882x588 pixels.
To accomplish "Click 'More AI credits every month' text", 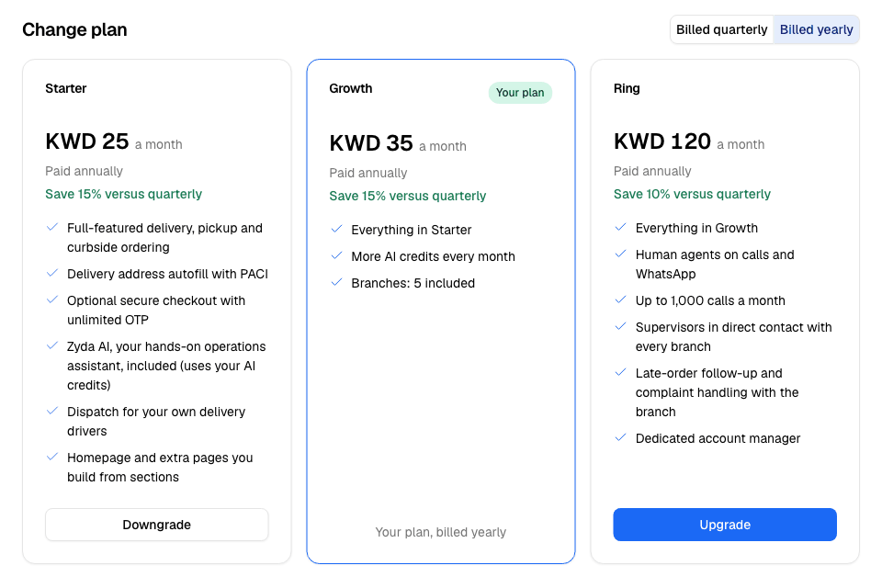I will click(433, 256).
